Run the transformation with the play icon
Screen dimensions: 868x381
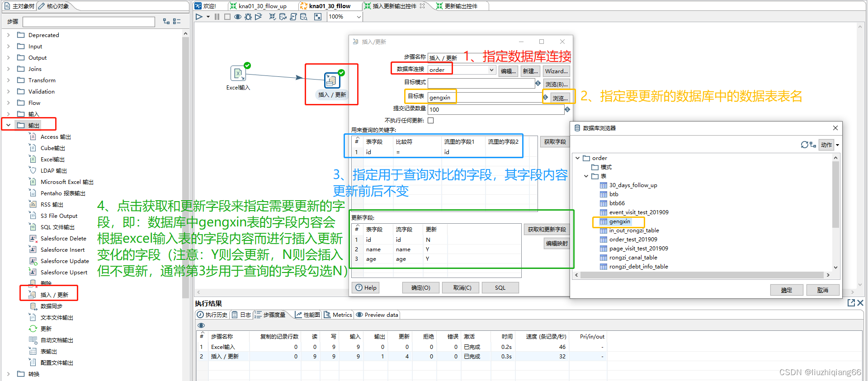pos(199,17)
